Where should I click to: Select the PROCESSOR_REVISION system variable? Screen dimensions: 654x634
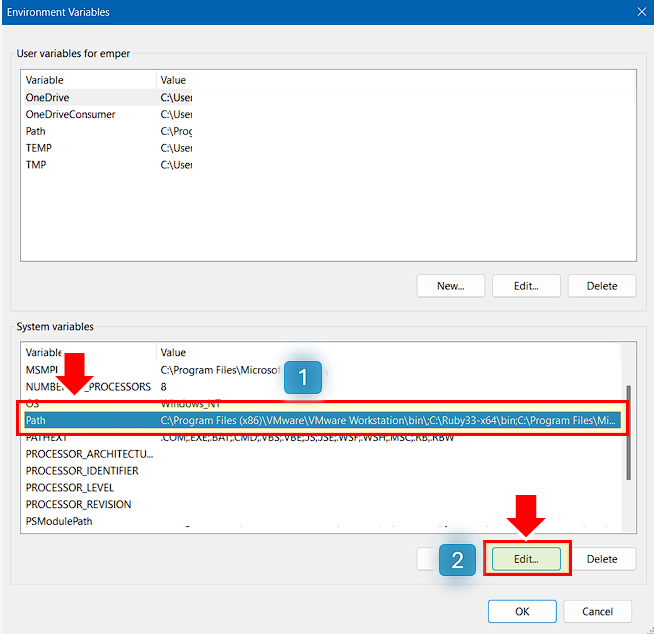click(322, 504)
